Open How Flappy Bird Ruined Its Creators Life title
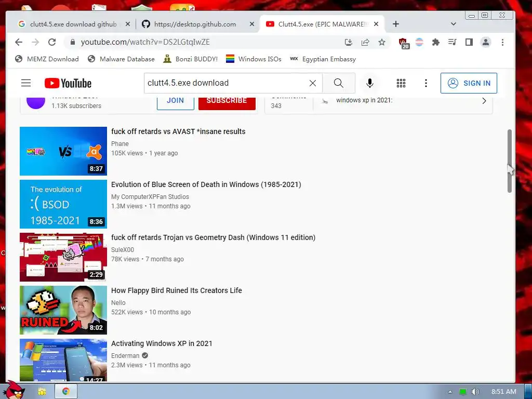Screen dimensions: 532x399 [177, 290]
